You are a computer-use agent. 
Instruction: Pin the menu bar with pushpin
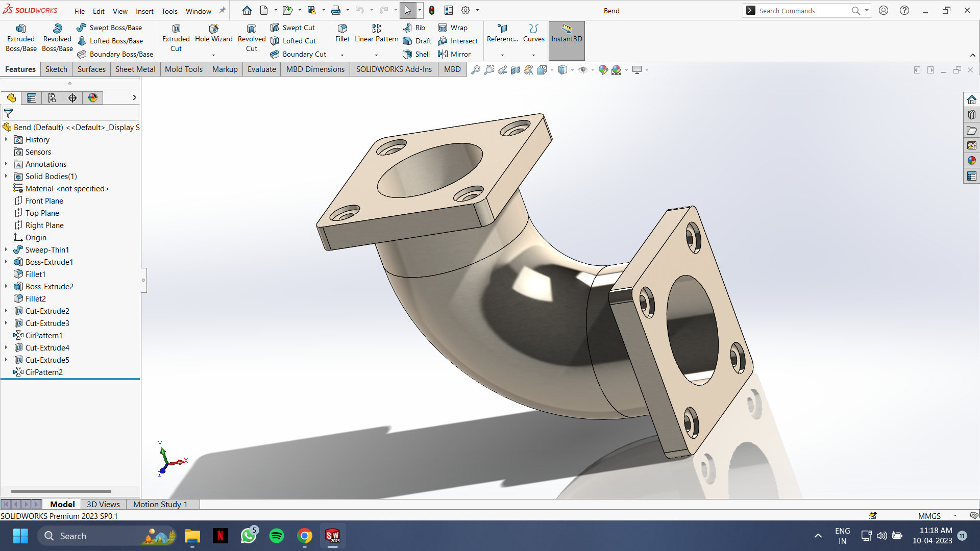[x=223, y=11]
